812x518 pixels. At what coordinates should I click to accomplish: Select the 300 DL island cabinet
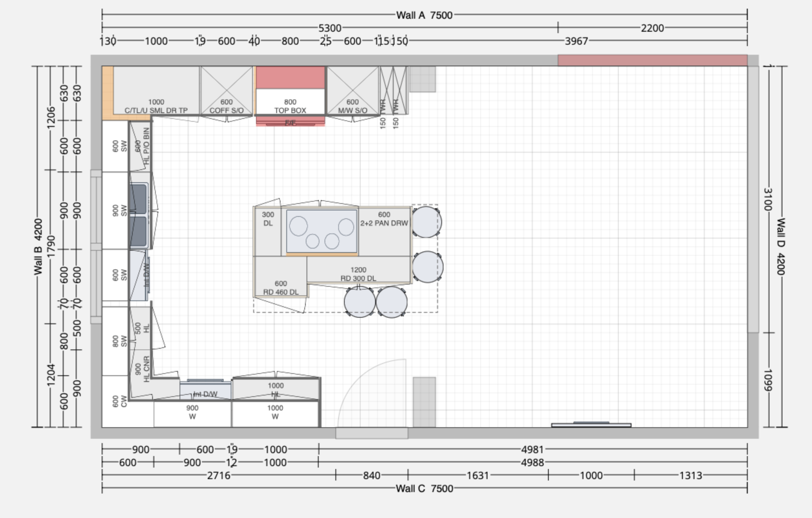point(268,232)
